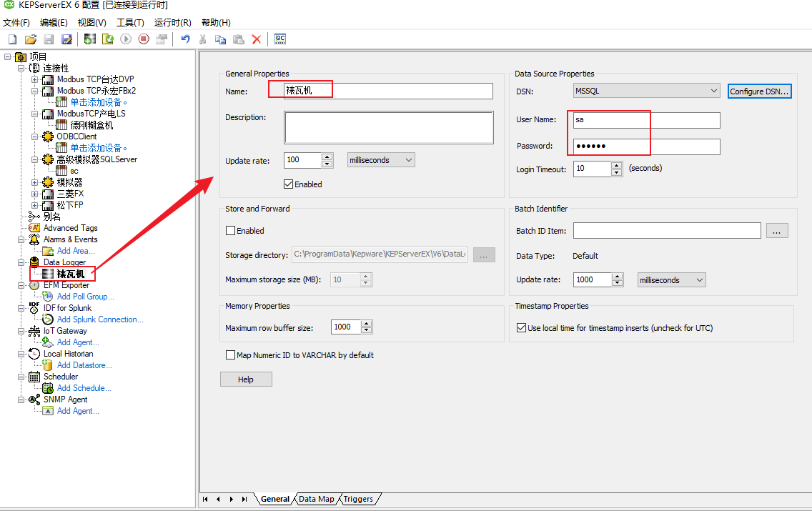
Task: Click the Add Schedule... link
Action: click(84, 388)
